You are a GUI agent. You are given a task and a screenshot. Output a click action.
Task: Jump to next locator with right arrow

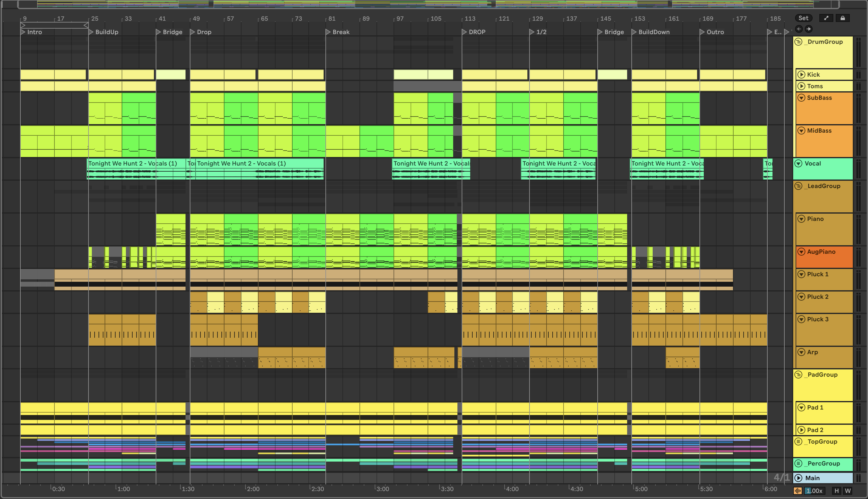coord(808,29)
